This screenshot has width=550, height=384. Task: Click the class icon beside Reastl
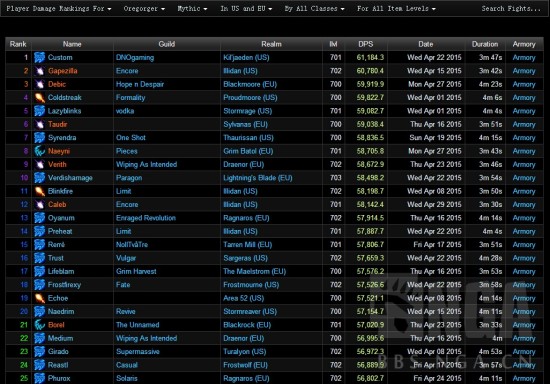coord(40,365)
